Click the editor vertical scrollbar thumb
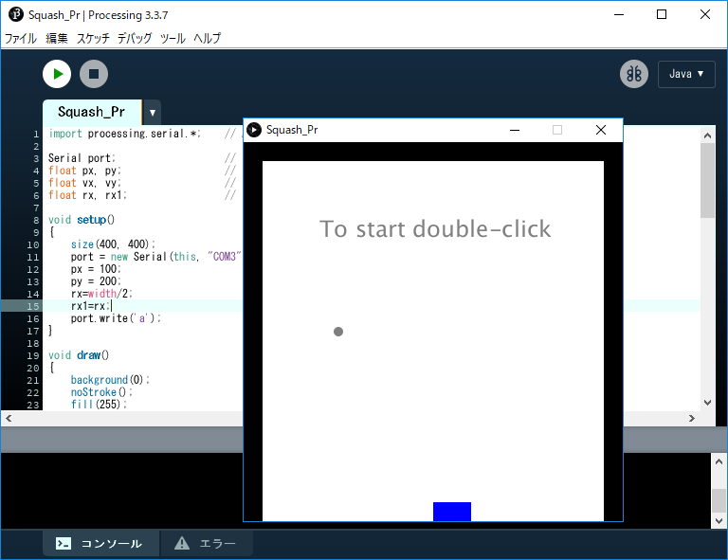The image size is (728, 560). [x=707, y=180]
